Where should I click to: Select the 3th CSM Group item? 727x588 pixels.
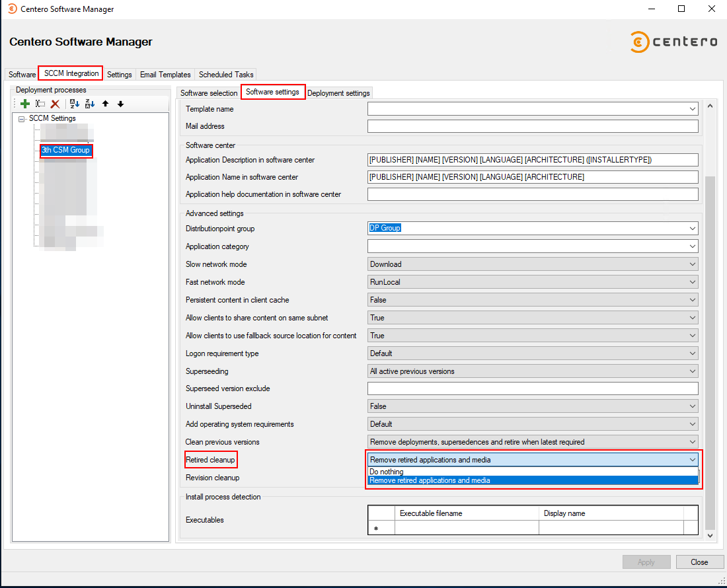(x=65, y=150)
